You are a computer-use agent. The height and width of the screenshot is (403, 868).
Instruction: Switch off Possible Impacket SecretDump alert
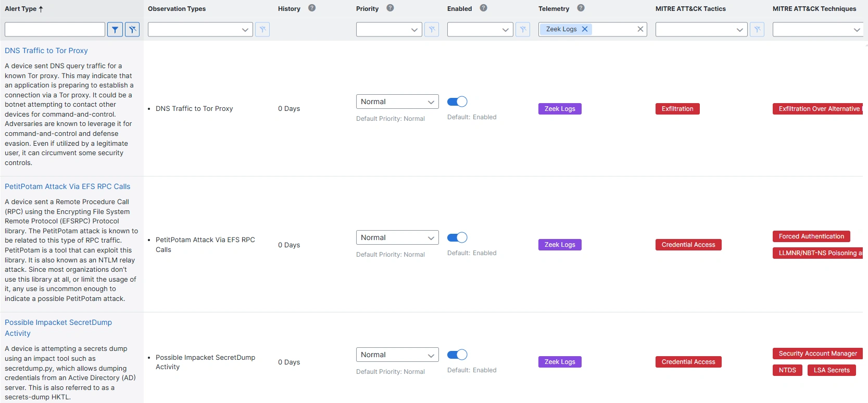pyautogui.click(x=457, y=355)
